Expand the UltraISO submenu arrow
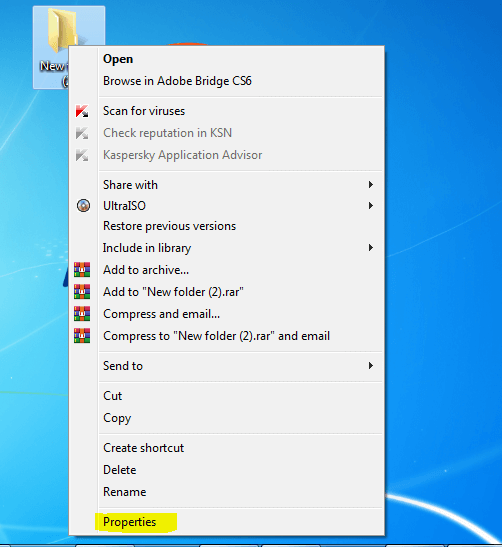Viewport: 502px width, 547px height. click(370, 205)
